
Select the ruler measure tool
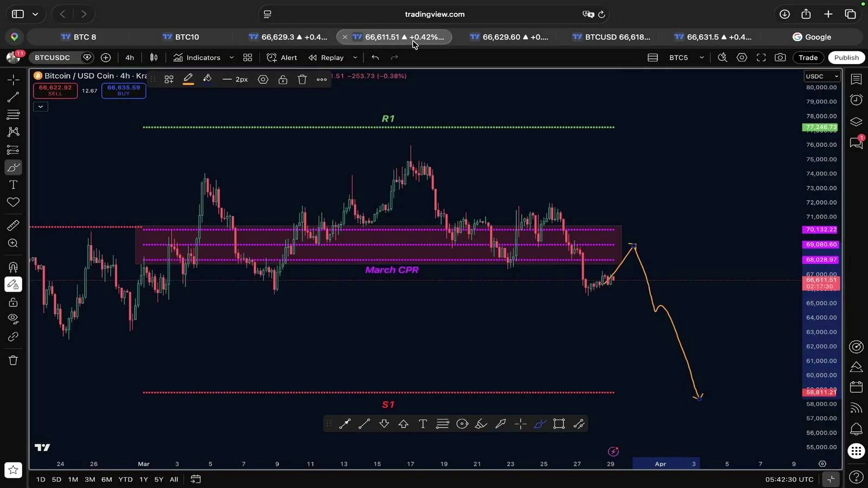13,226
